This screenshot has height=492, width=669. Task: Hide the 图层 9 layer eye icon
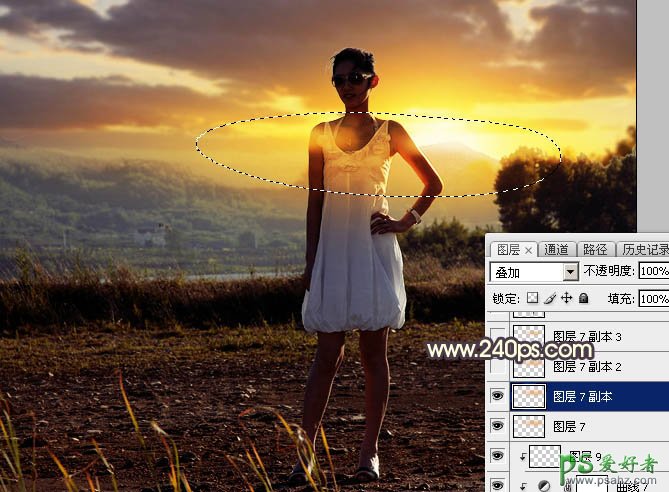pyautogui.click(x=497, y=457)
